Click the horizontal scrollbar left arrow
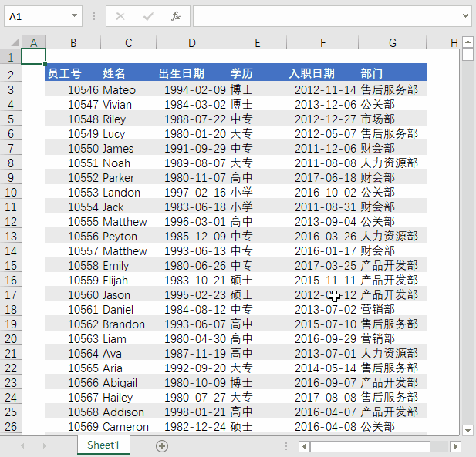This screenshot has height=457, width=476. click(x=304, y=446)
